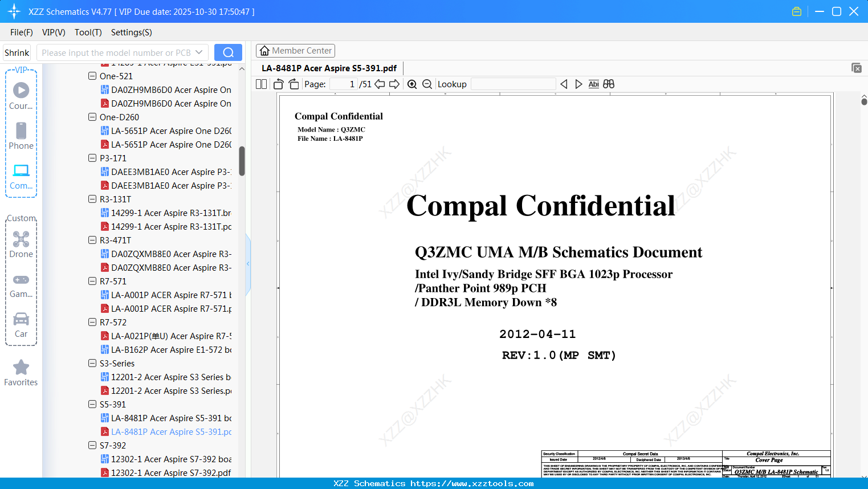This screenshot has width=868, height=489.
Task: Open the Car category
Action: (x=21, y=324)
